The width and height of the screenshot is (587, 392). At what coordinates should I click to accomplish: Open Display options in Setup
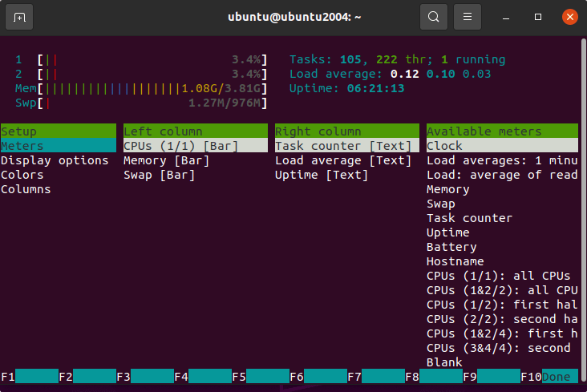(55, 160)
